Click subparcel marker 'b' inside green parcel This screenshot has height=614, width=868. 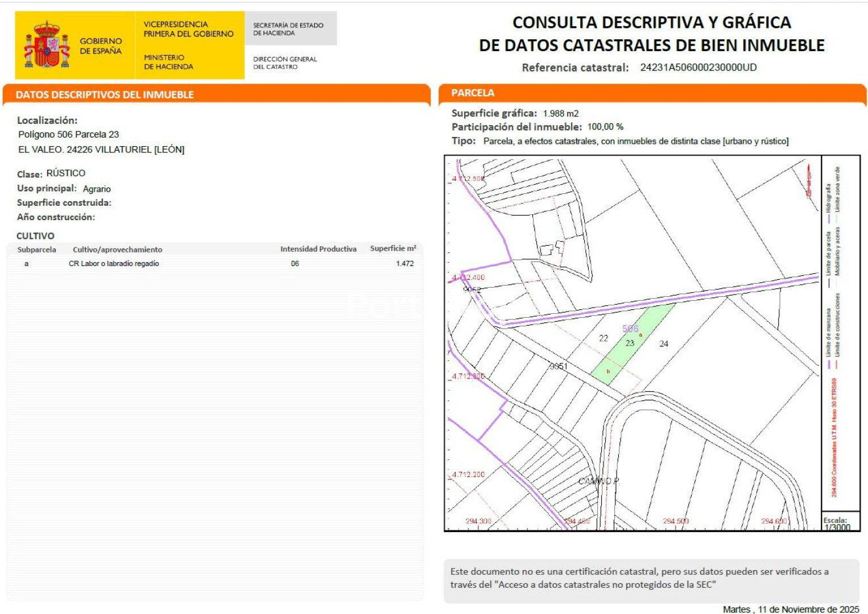point(608,371)
